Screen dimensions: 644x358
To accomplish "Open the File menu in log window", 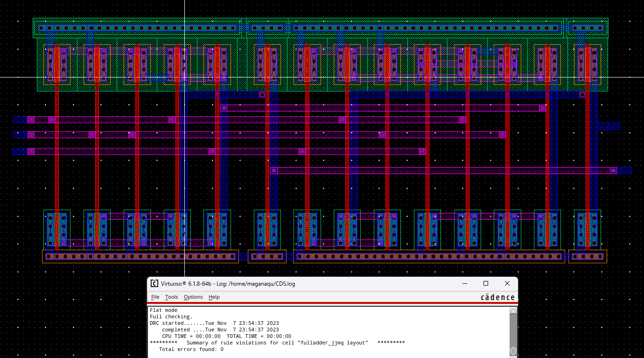I will pos(155,297).
